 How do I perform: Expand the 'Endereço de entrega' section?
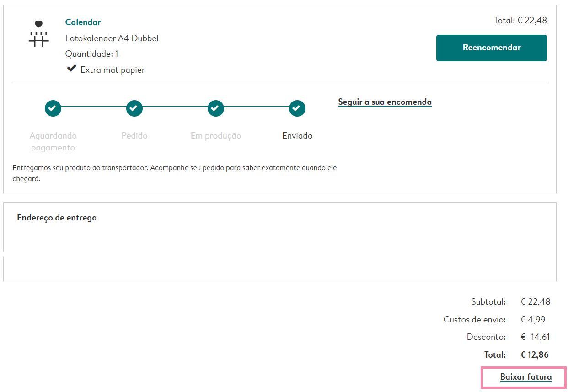(x=57, y=218)
